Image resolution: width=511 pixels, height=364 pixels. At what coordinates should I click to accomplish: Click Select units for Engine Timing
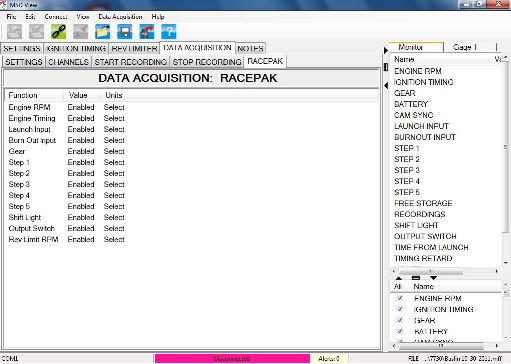[x=114, y=118]
